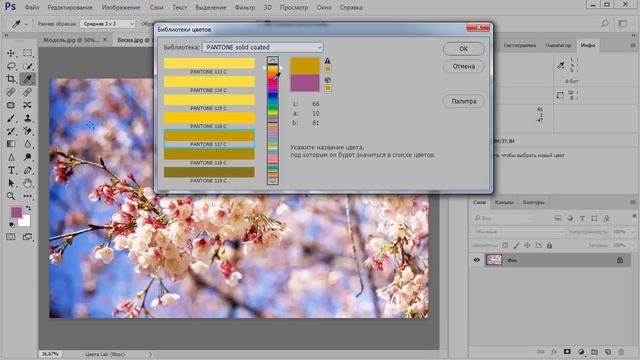Select the Hand tool
Viewport: 640px width, 360px height.
(x=27, y=183)
